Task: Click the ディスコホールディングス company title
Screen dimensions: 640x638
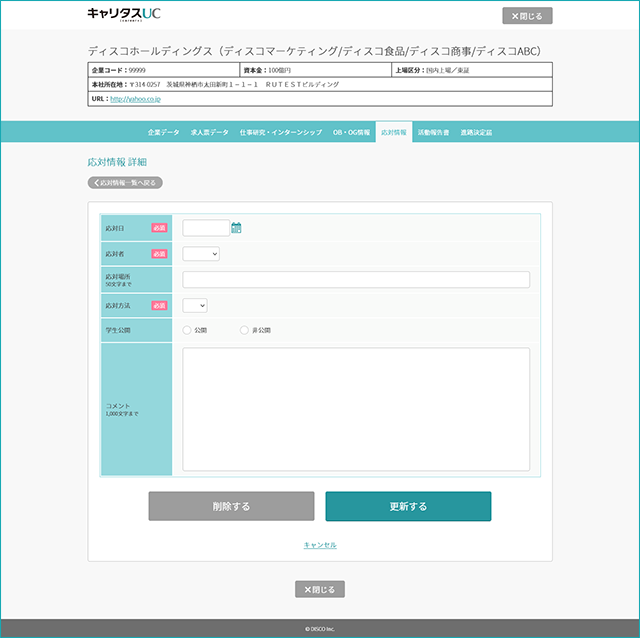Action: [314, 51]
